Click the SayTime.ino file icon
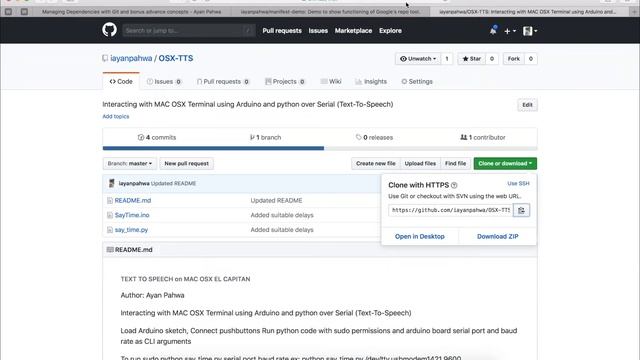 pos(110,215)
